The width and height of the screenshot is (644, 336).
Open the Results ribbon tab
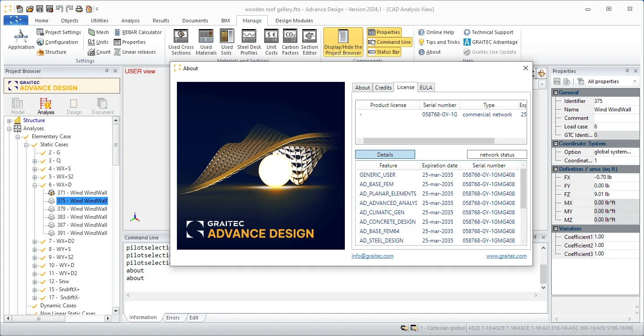pos(161,21)
